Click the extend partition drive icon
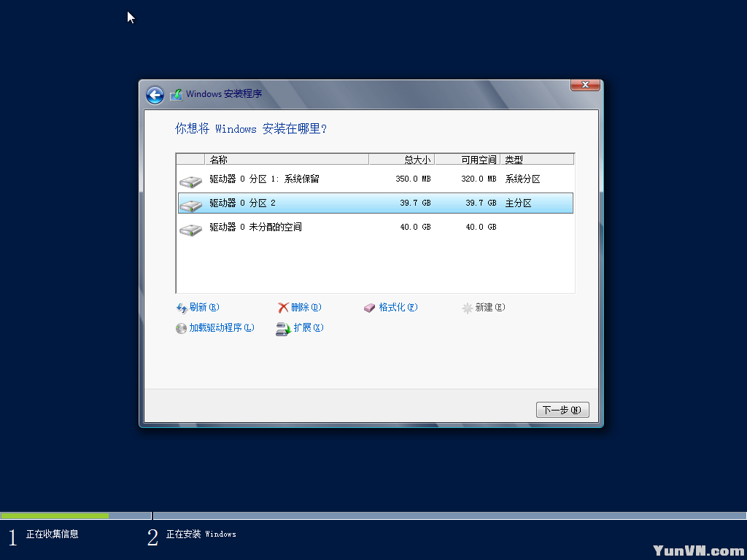This screenshot has width=747, height=560. click(x=283, y=329)
